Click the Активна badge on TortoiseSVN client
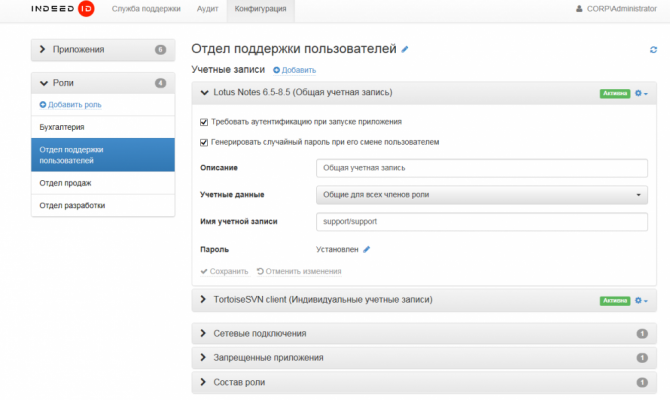The height and width of the screenshot is (400, 670). point(615,301)
